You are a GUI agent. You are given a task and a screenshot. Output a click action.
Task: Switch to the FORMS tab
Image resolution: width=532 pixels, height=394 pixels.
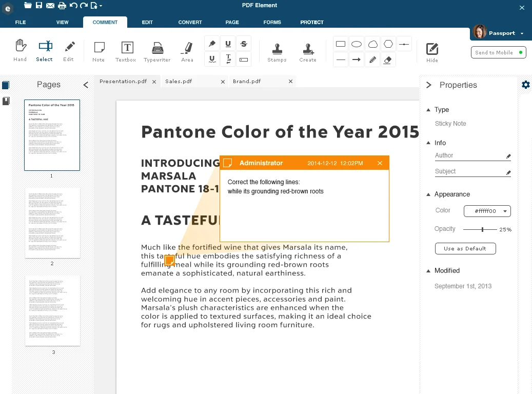pyautogui.click(x=272, y=22)
